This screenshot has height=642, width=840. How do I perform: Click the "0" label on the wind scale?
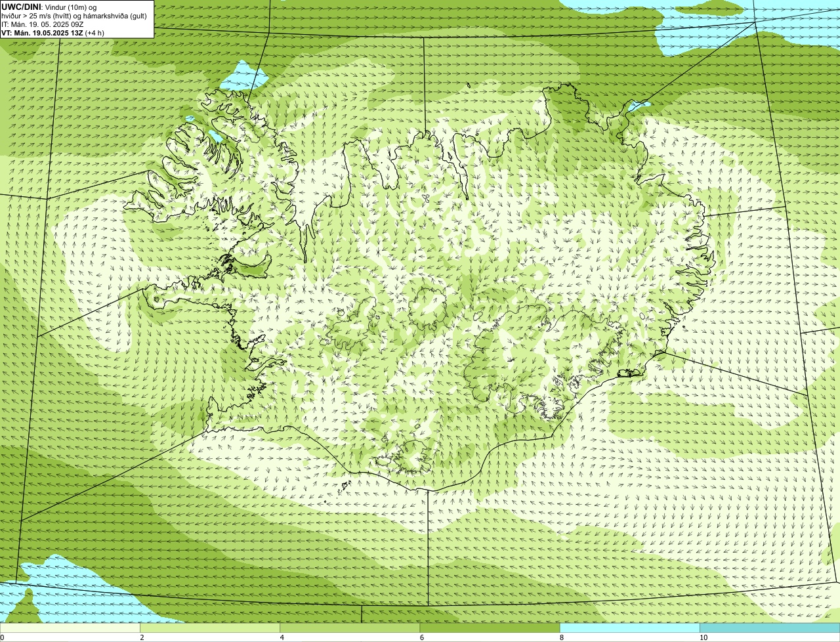[2, 637]
